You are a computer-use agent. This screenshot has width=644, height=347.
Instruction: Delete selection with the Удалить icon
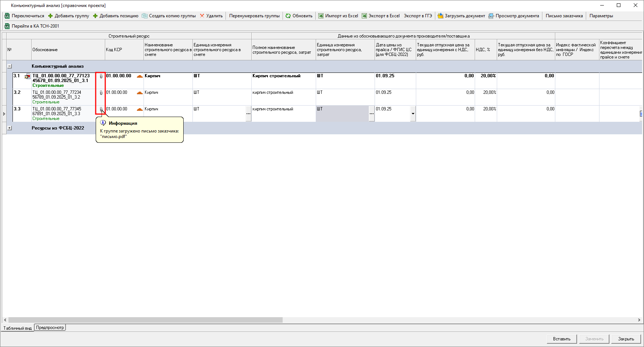coord(202,16)
